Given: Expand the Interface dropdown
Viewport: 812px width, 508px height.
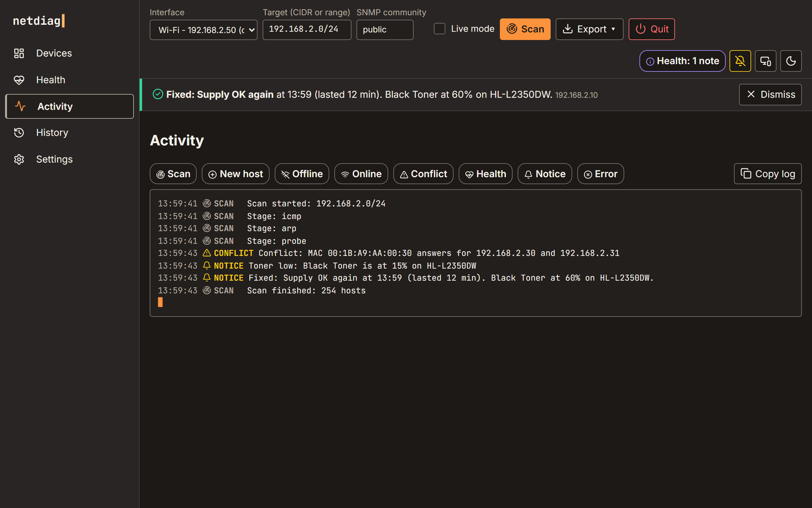Looking at the screenshot, I should pyautogui.click(x=203, y=30).
